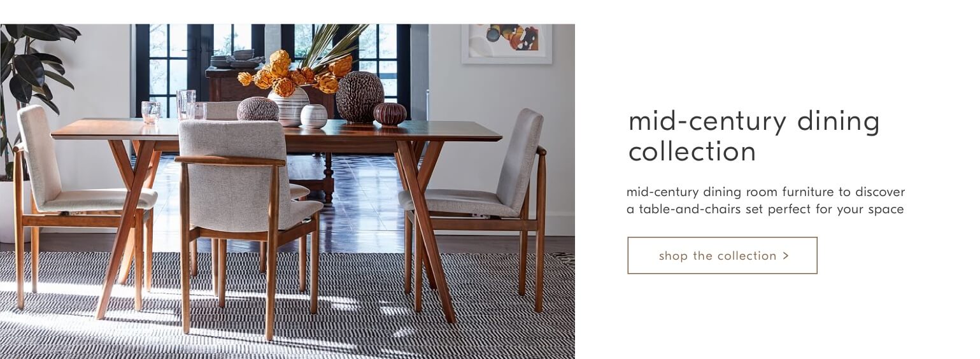Click the small white ribbed bowl
980x359 pixels.
[314, 116]
